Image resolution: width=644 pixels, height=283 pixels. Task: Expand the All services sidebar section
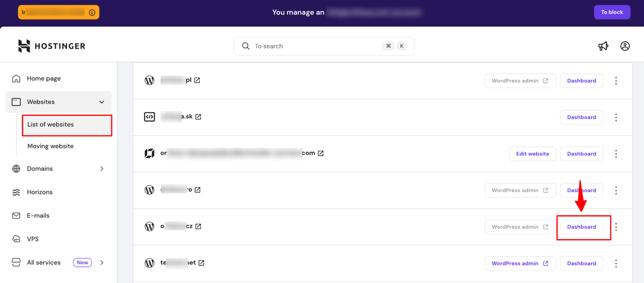tap(101, 262)
